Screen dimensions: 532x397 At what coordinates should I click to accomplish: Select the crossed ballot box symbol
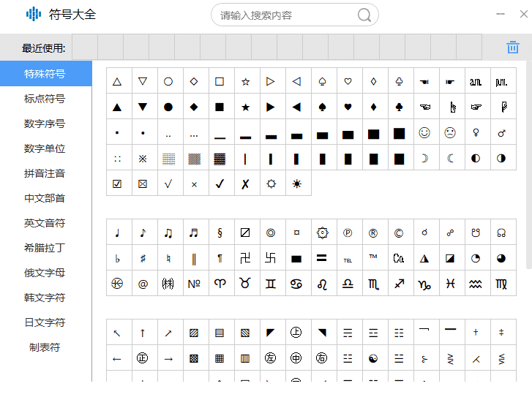[x=143, y=184]
